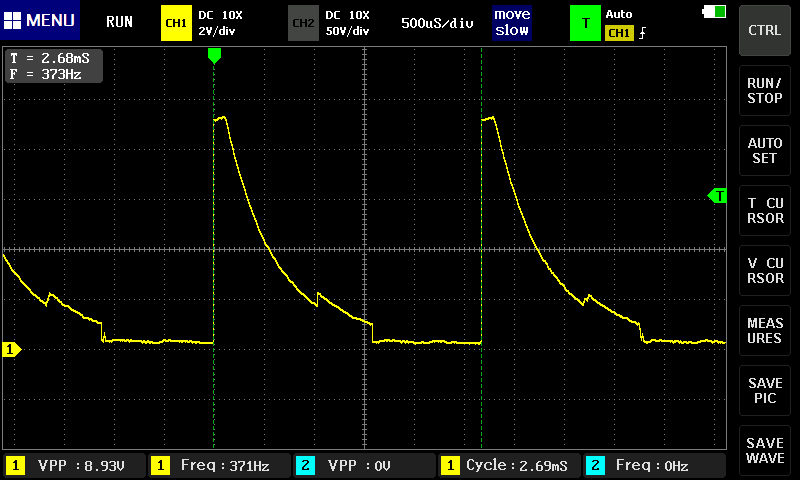Change the 500uS/div timebase setting
The height and width of the screenshot is (480, 800).
[437, 23]
